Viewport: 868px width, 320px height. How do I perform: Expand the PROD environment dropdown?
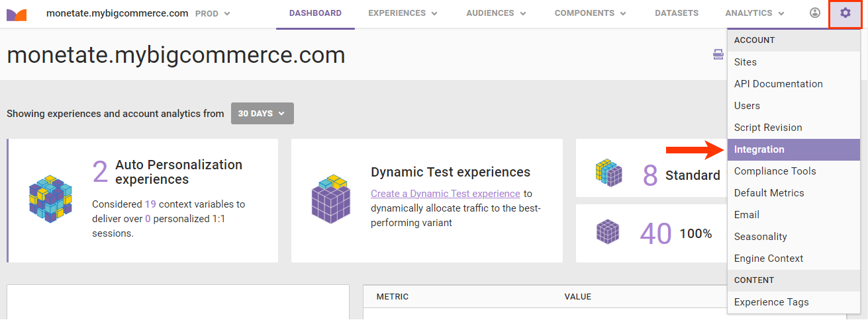tap(213, 13)
